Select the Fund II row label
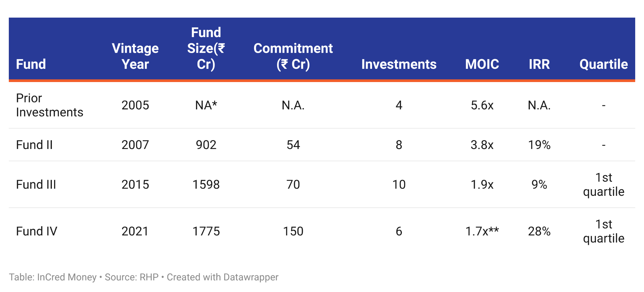The width and height of the screenshot is (644, 292). point(34,145)
